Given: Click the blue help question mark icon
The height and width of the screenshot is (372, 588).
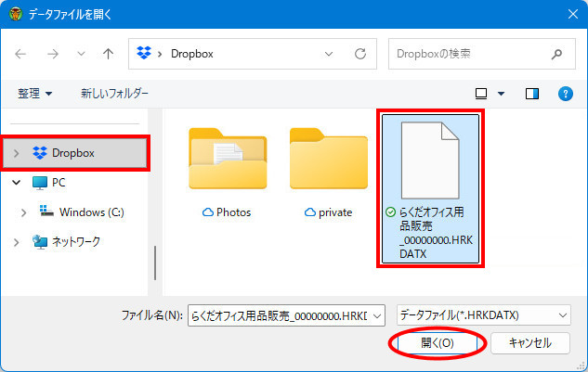Looking at the screenshot, I should [564, 94].
